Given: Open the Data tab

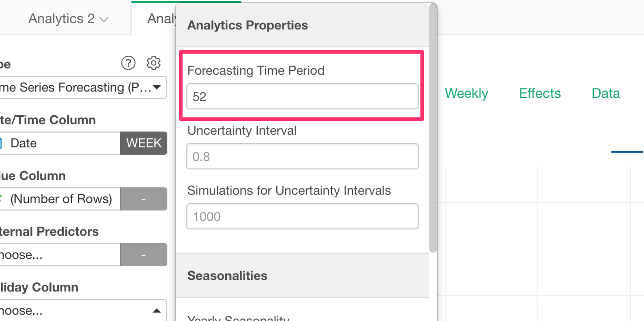Looking at the screenshot, I should pos(606,94).
